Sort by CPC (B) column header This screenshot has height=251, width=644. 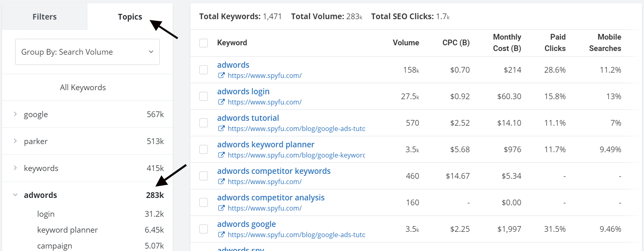456,43
